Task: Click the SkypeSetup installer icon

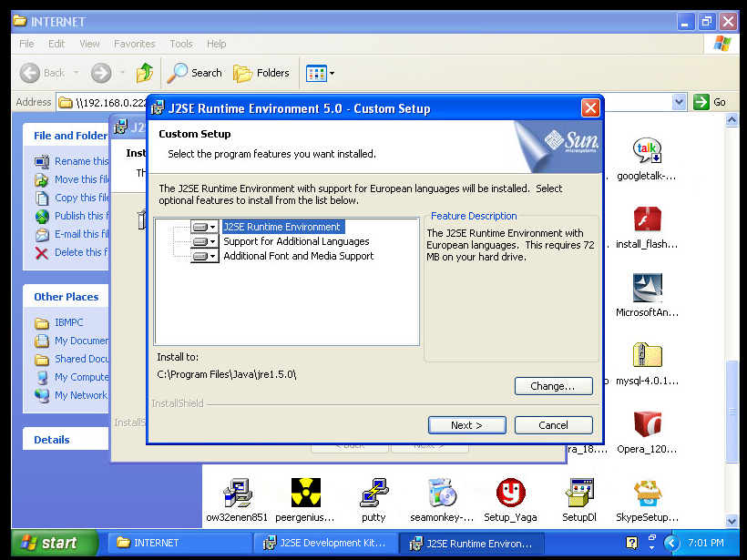Action: tap(647, 493)
